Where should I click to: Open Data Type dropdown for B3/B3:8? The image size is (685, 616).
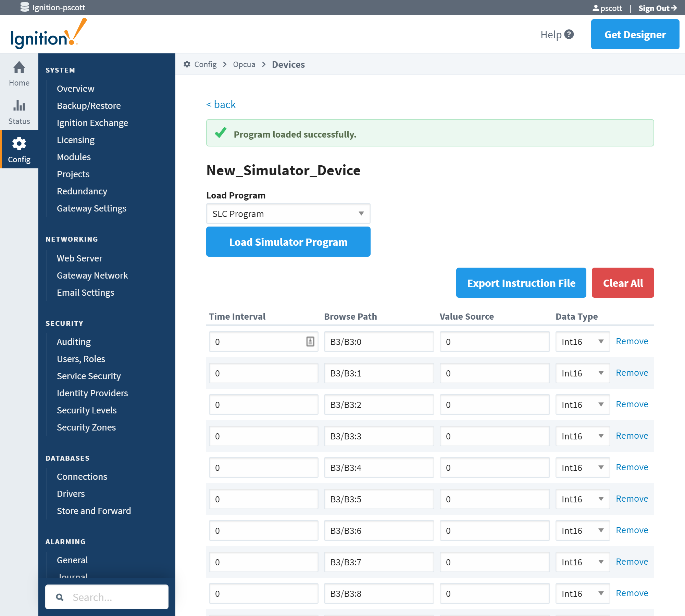coord(583,593)
